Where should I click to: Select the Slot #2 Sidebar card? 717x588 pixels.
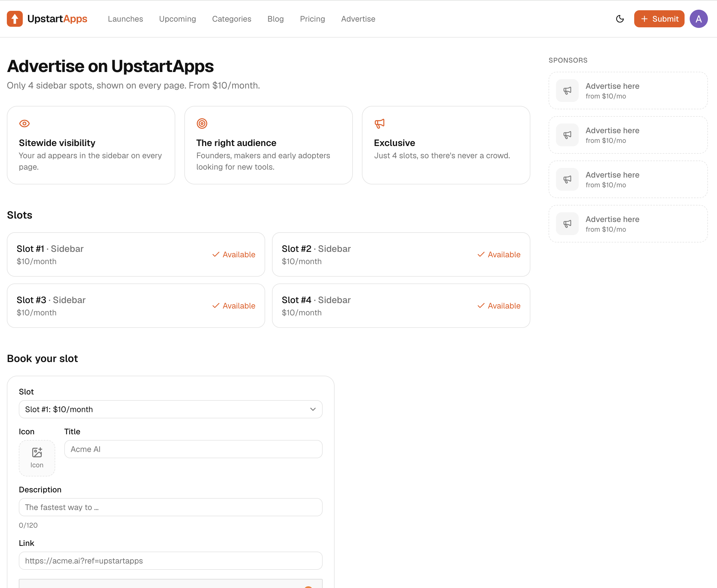pos(401,254)
